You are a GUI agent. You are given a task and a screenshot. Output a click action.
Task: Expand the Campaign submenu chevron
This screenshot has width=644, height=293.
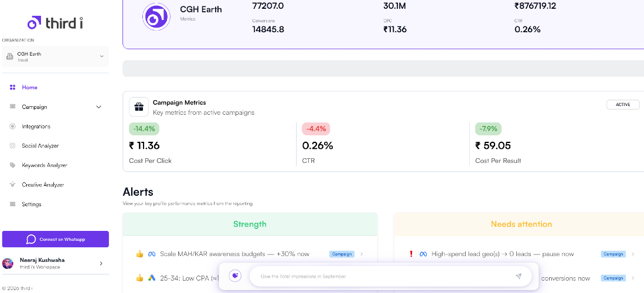[98, 107]
